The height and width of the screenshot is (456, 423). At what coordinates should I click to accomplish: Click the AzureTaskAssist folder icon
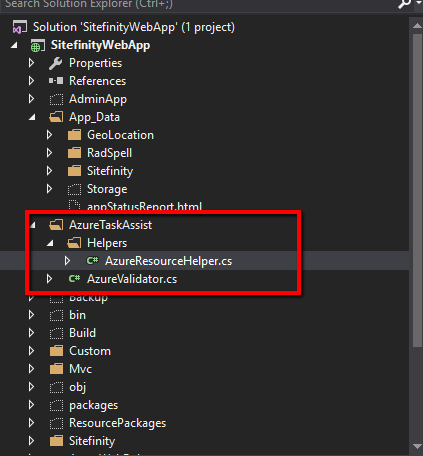pos(56,225)
